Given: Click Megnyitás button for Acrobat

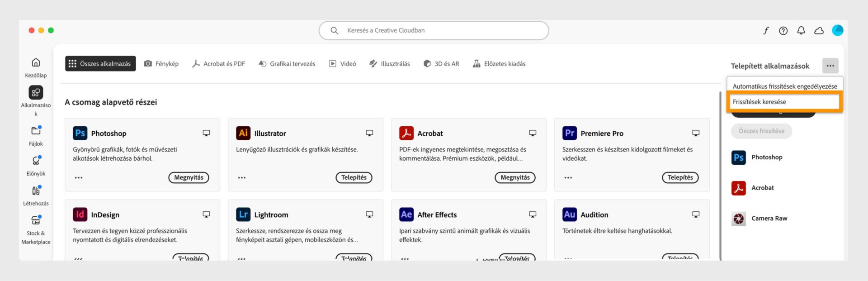Looking at the screenshot, I should coord(515,177).
